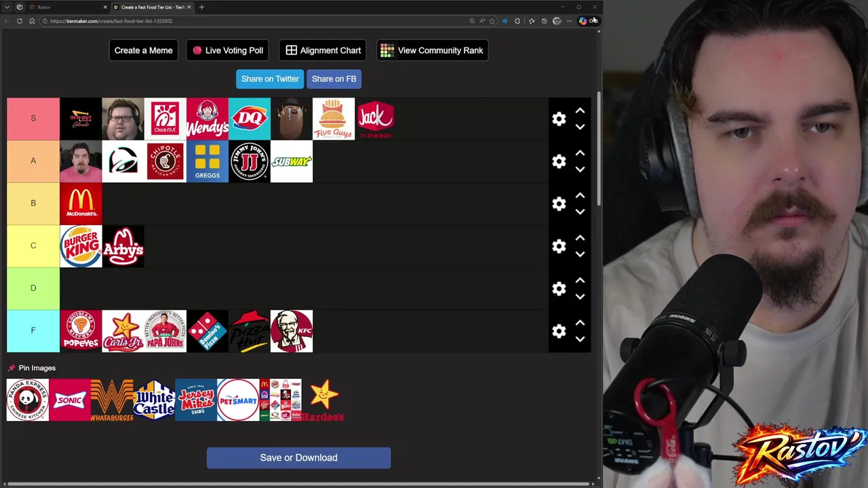This screenshot has width=868, height=488.
Task: Select the Domino's Pizza logo
Action: (x=208, y=331)
